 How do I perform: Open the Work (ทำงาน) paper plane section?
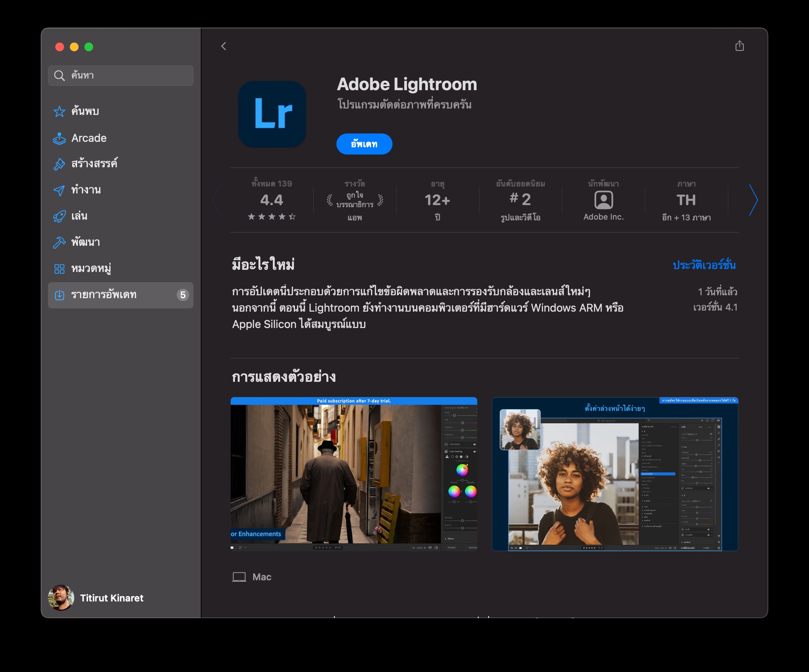tap(85, 190)
